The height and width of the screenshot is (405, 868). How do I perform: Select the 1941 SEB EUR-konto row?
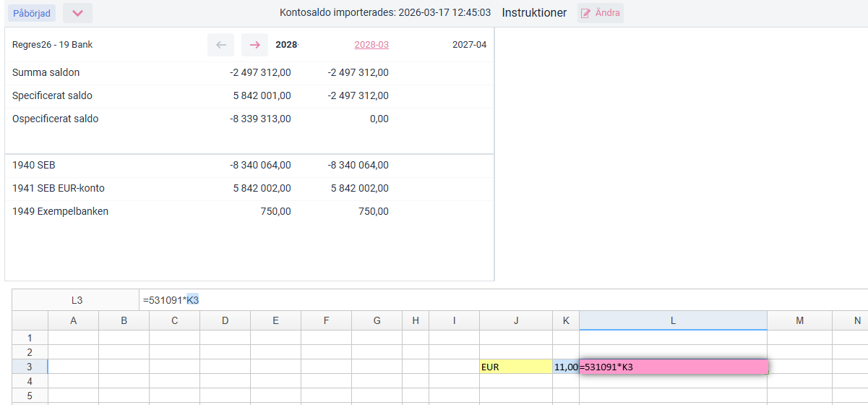(59, 188)
